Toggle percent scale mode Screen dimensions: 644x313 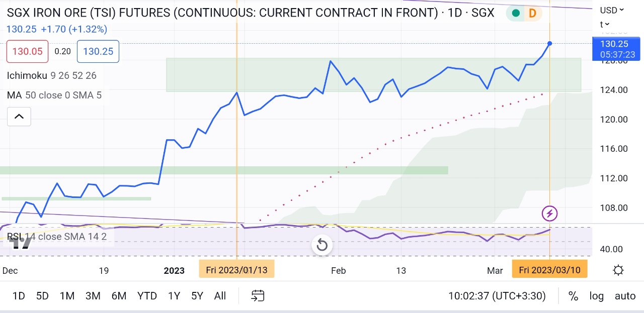(573, 296)
